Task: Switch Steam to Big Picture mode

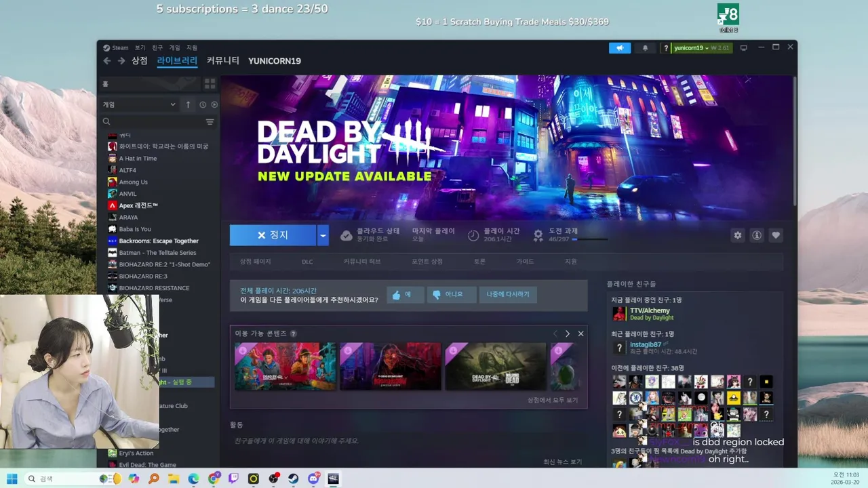Action: pyautogui.click(x=743, y=48)
